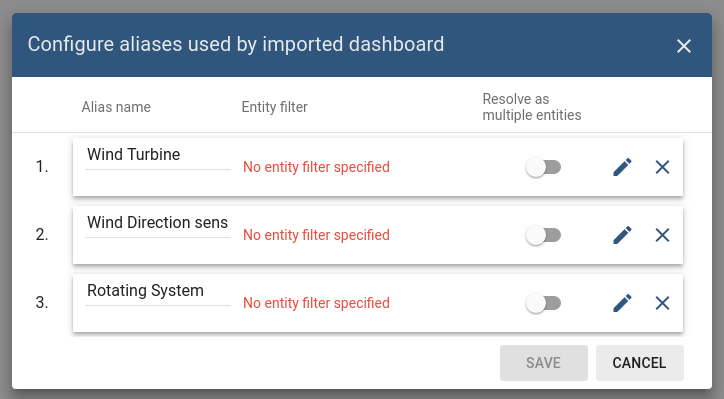The image size is (724, 399).
Task: Edit the Wind Direction sens alias filter
Action: pos(622,235)
